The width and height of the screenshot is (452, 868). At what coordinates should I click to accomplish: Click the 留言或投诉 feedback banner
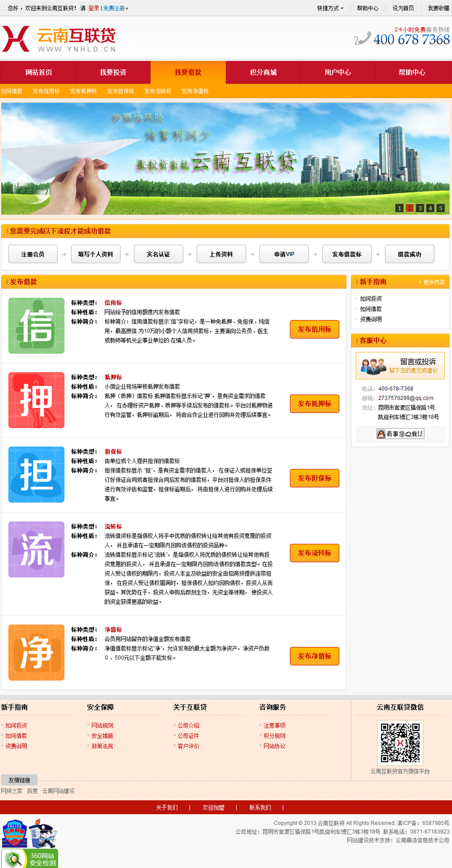[x=400, y=365]
